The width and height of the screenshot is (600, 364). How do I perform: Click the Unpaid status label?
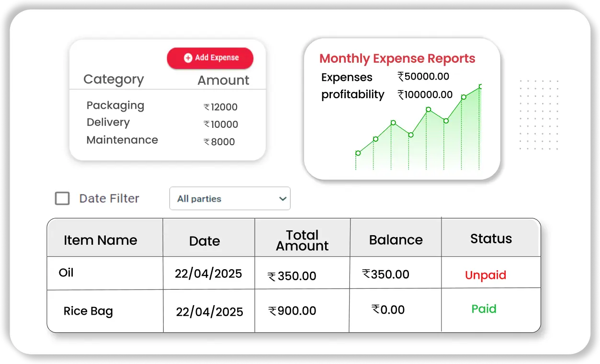(x=485, y=275)
